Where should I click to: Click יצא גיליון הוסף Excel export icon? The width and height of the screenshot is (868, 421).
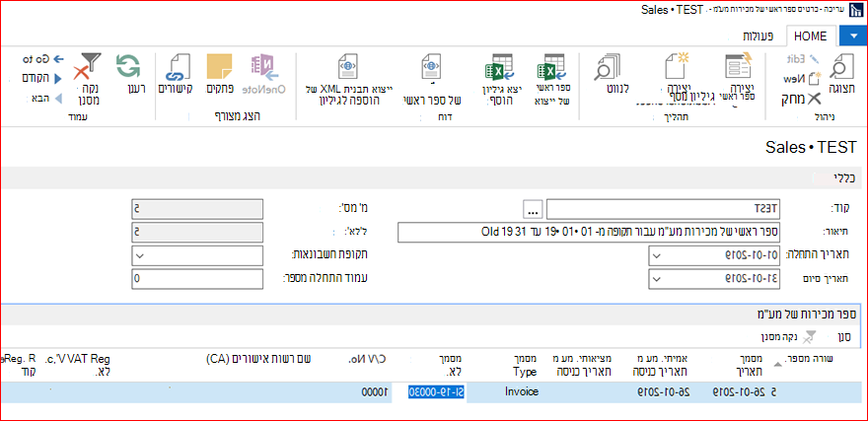point(499,67)
